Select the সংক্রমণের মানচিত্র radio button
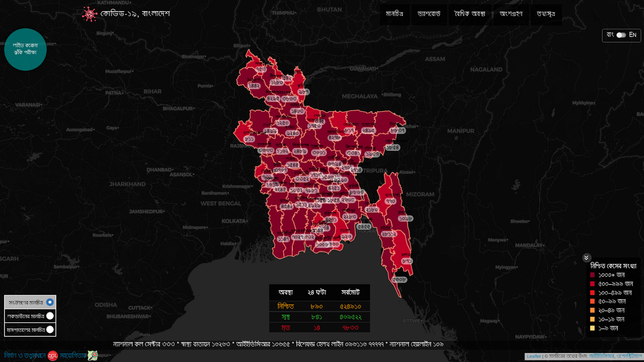Viewport: 644px width, 362px height. (x=50, y=302)
